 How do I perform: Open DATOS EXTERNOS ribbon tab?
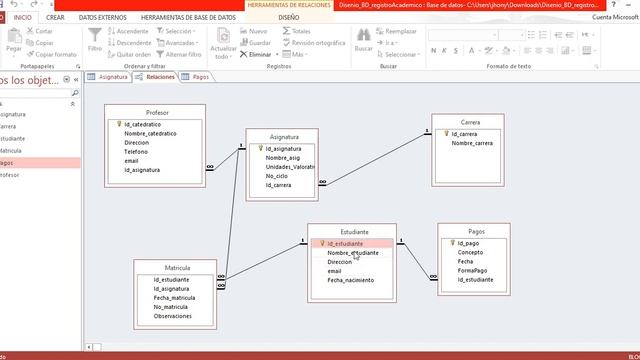pos(102,18)
